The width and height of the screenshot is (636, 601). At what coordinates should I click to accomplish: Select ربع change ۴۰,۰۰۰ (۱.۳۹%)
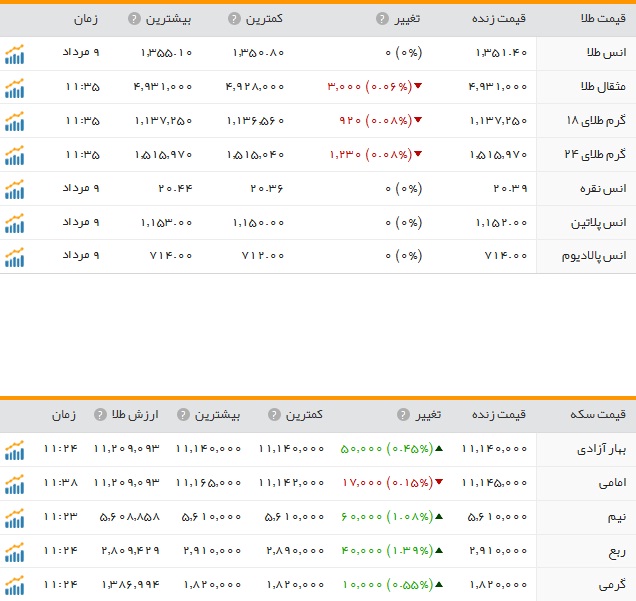pyautogui.click(x=387, y=551)
